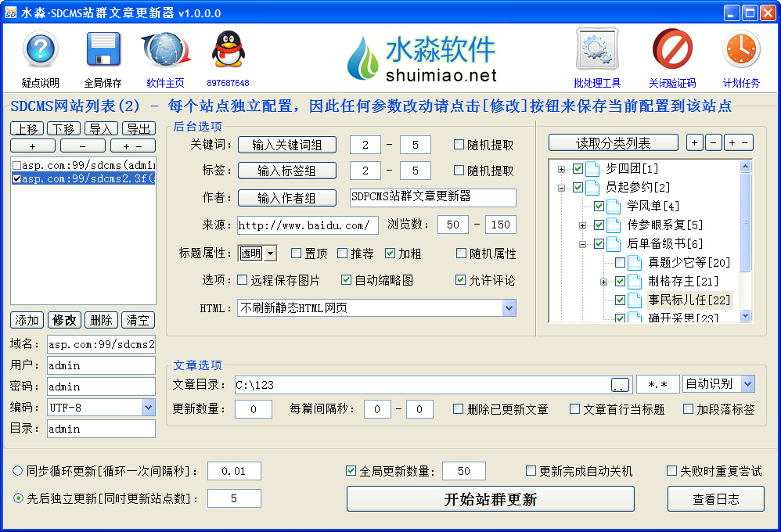Click the page icon beside 制格存主[21]
The image size is (781, 532).
pos(635,282)
